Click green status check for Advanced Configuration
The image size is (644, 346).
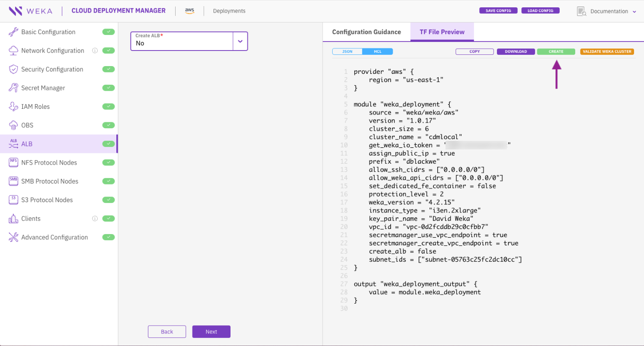coord(109,237)
